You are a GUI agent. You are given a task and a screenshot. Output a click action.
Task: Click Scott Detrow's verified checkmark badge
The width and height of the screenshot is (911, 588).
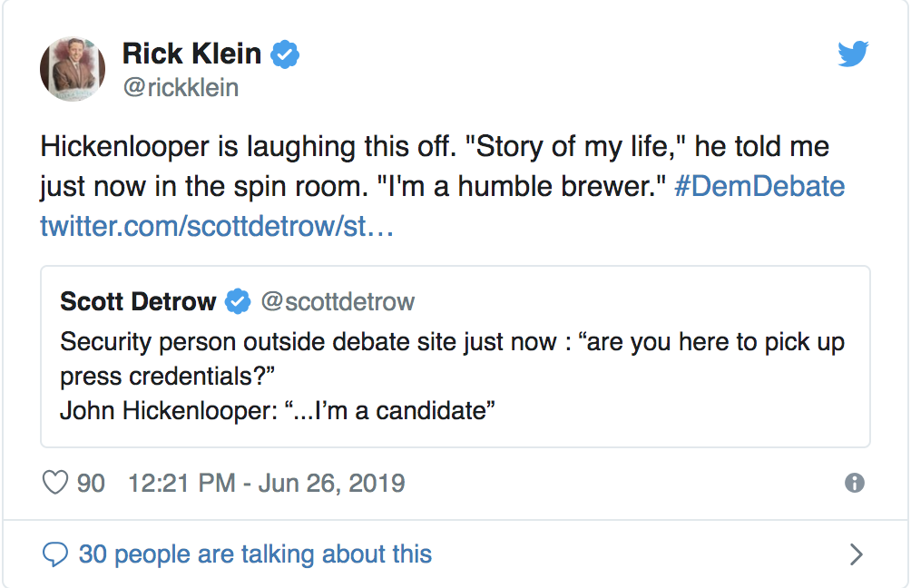point(238,301)
